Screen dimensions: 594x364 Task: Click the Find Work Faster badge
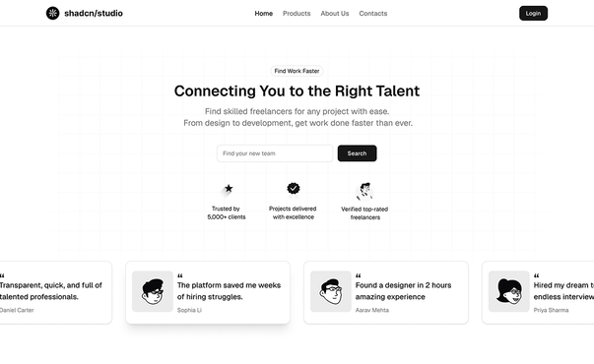click(x=297, y=71)
